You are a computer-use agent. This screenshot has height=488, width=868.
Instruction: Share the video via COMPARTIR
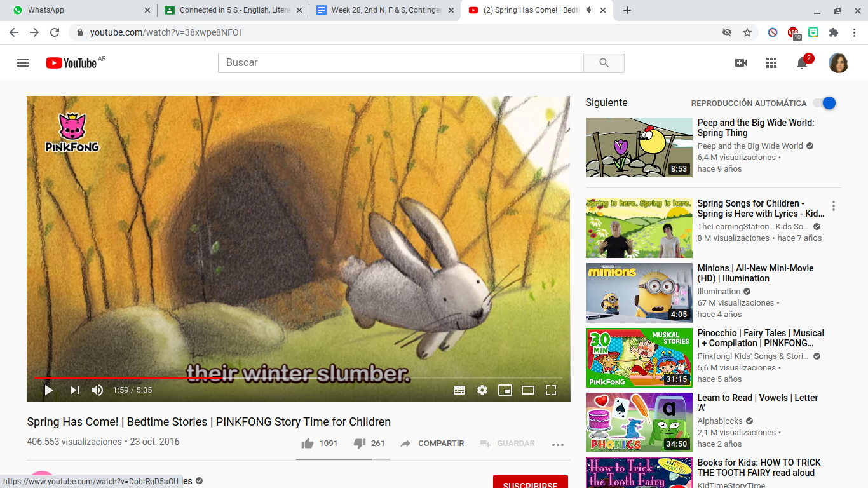click(x=432, y=444)
